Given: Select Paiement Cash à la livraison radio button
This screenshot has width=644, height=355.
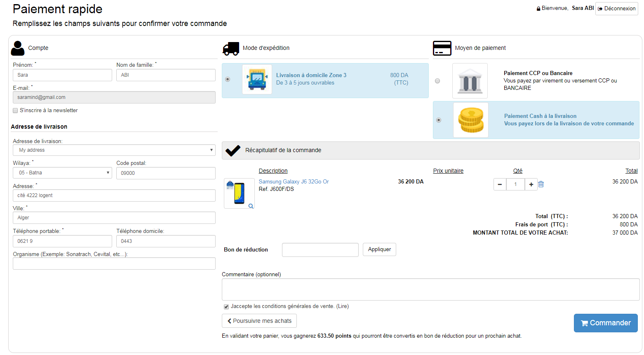Looking at the screenshot, I should click(439, 120).
